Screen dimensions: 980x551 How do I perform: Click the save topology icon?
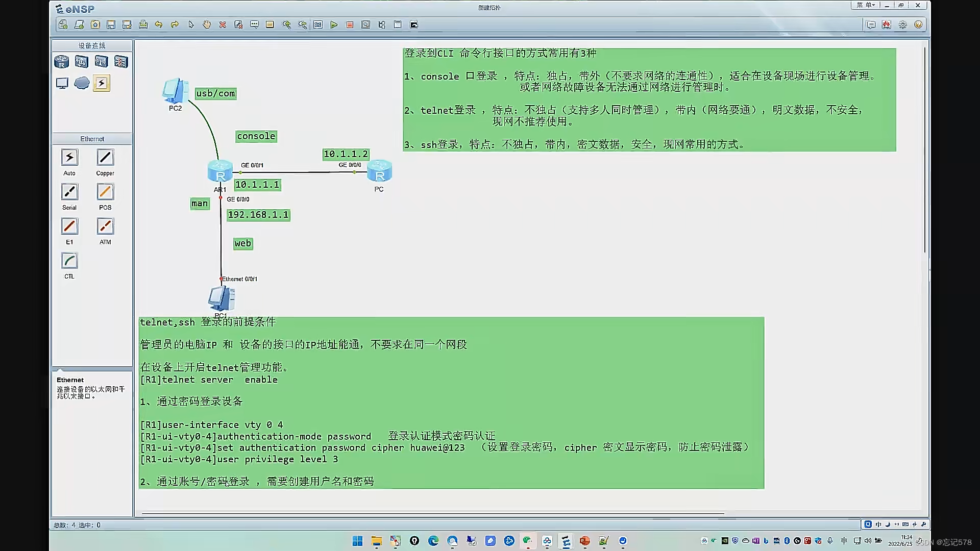point(111,24)
